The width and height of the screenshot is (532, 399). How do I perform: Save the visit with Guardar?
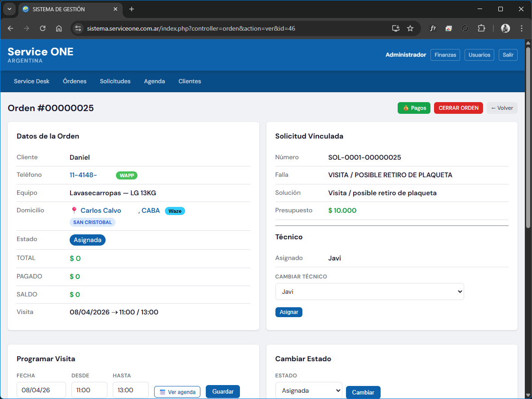(x=223, y=391)
